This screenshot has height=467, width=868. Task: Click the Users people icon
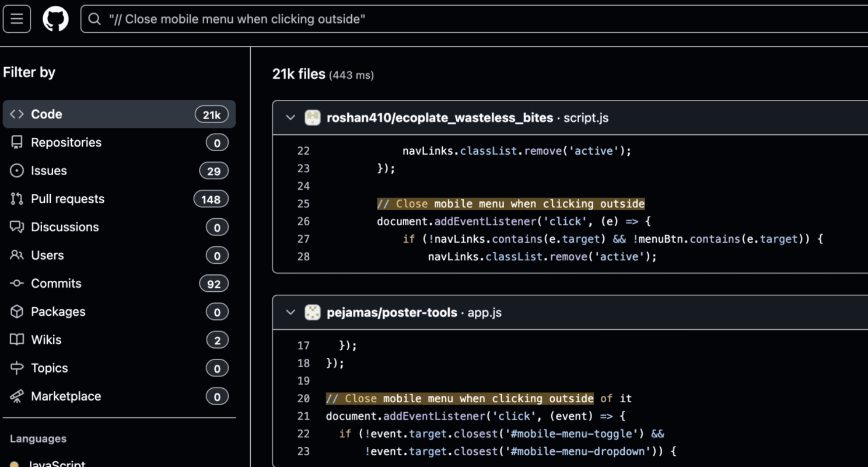pos(17,255)
